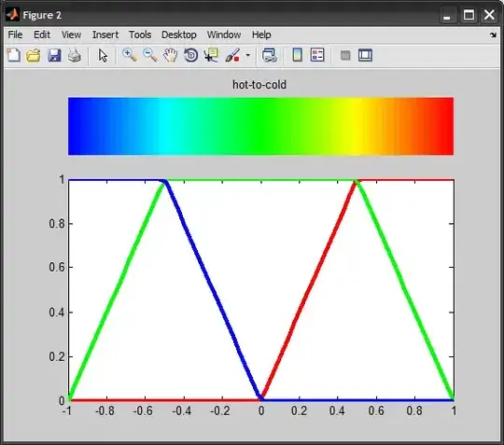Hide Plot Tools icon
This screenshot has height=445, width=504.
[345, 55]
